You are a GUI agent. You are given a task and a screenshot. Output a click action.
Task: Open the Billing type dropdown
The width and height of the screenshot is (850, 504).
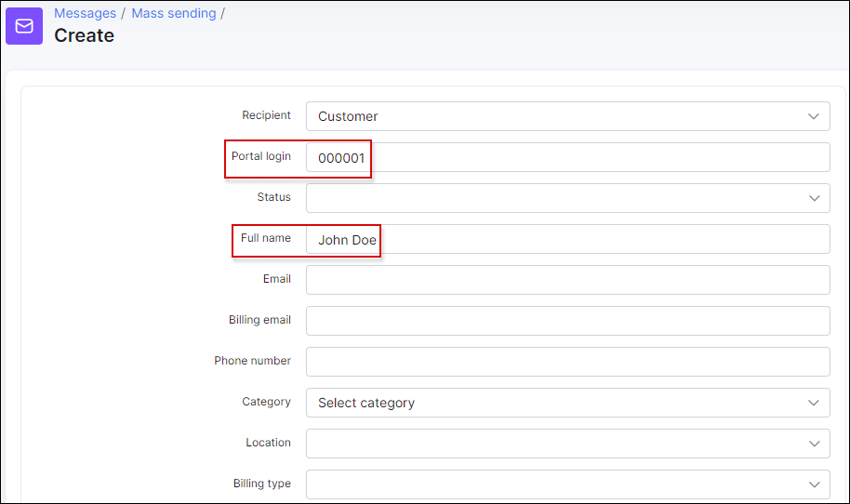click(x=567, y=484)
